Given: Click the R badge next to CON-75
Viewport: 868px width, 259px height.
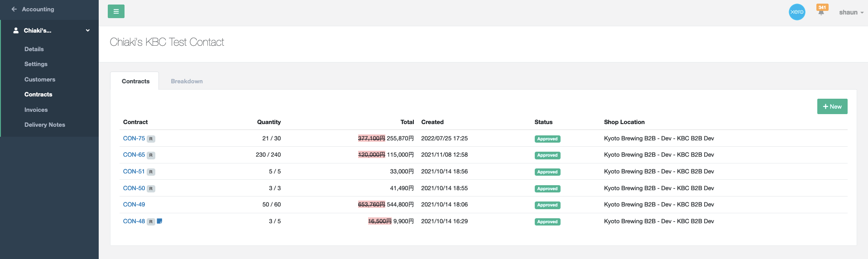Looking at the screenshot, I should click(151, 139).
